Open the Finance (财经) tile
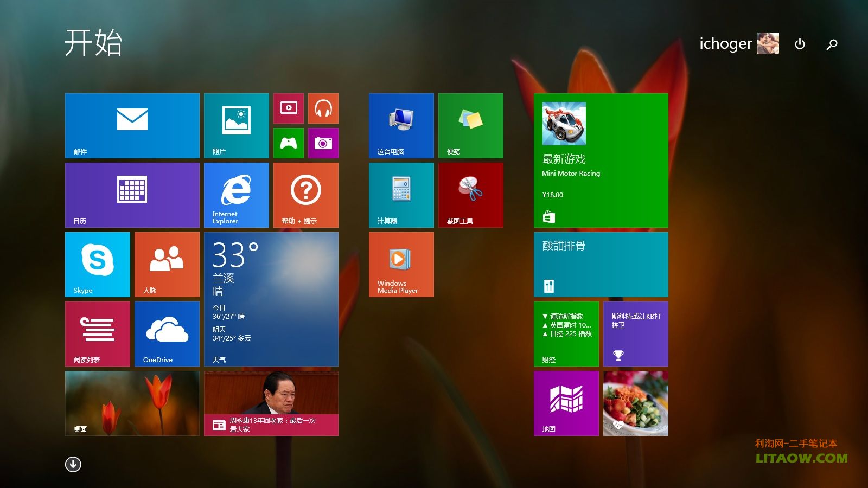The image size is (868, 488). [566, 334]
